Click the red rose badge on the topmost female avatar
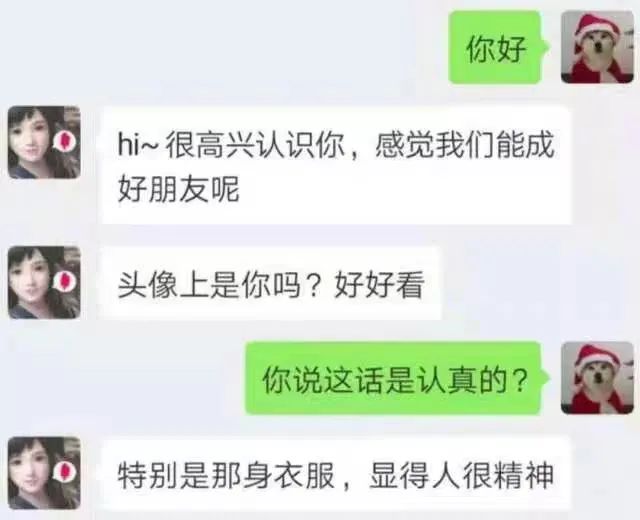Image resolution: width=640 pixels, height=520 pixels. 64,140
